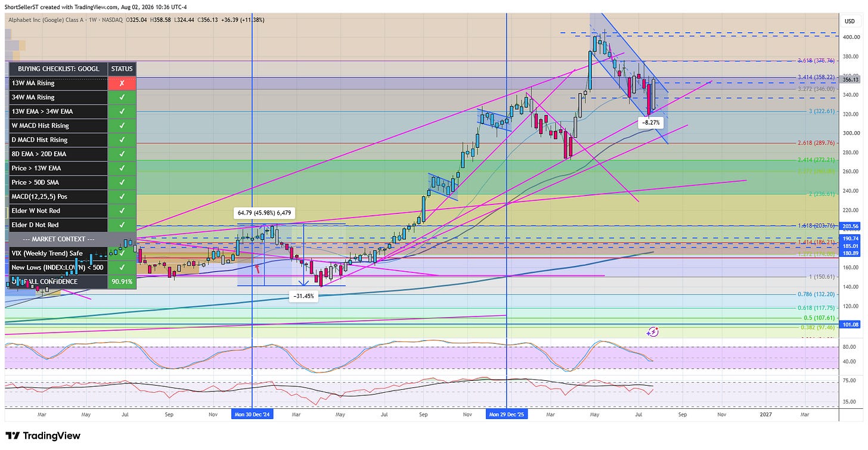The height and width of the screenshot is (450, 868).
Task: Open the USD currency selector
Action: [850, 21]
